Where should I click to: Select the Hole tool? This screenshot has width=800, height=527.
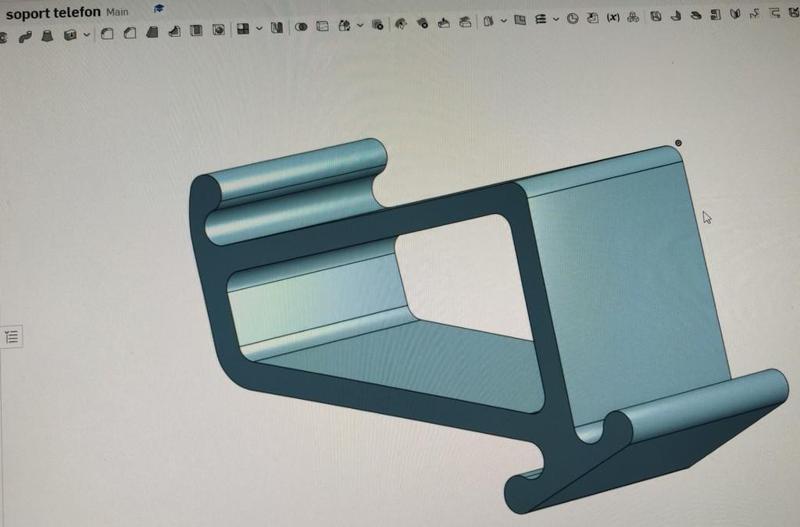pyautogui.click(x=218, y=30)
